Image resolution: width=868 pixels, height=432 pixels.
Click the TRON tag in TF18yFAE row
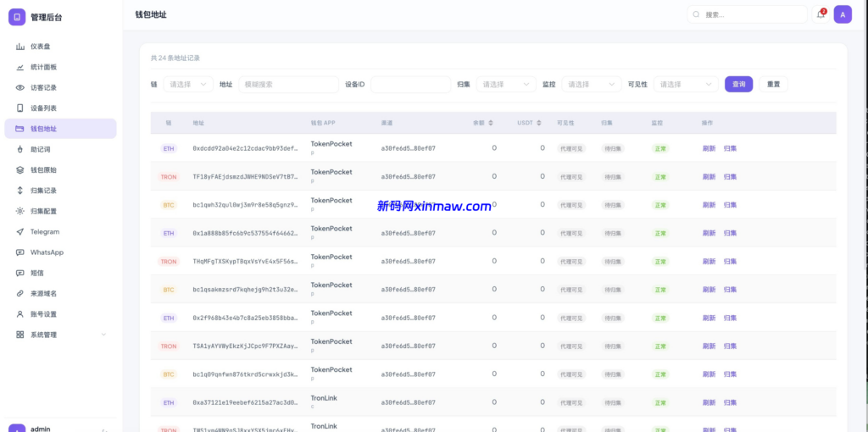[x=169, y=176]
